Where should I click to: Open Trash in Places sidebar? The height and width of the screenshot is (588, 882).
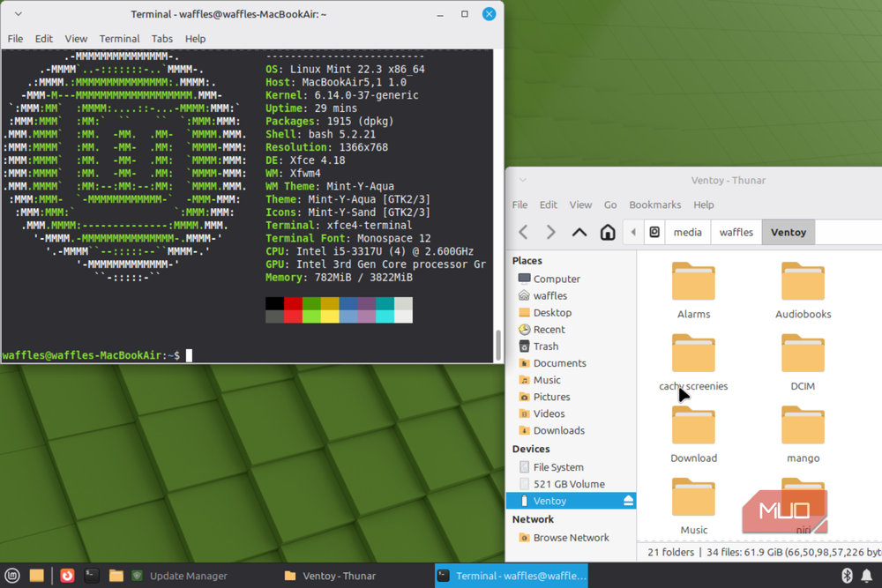[571, 346]
